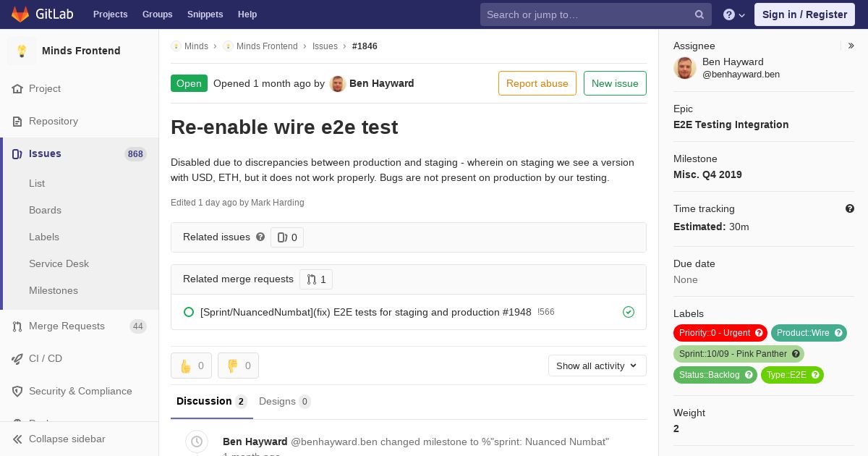The height and width of the screenshot is (456, 868).
Task: Open the Projects menu
Action: coord(111,14)
